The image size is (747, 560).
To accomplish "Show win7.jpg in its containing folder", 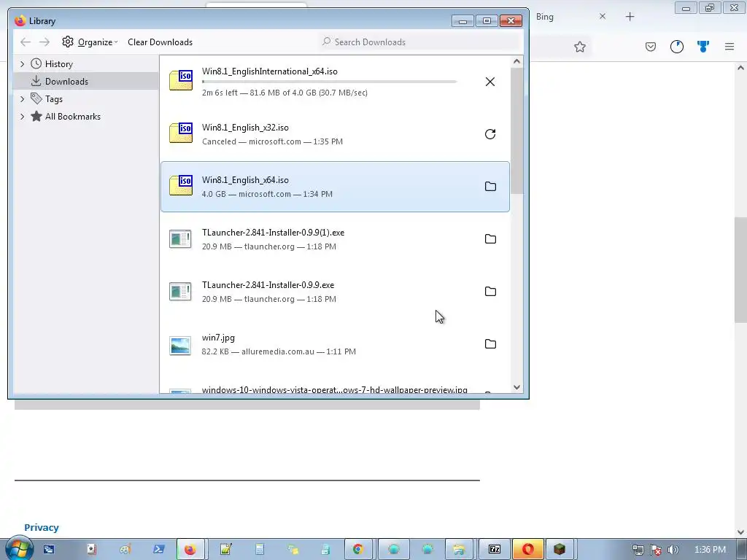I will point(490,344).
